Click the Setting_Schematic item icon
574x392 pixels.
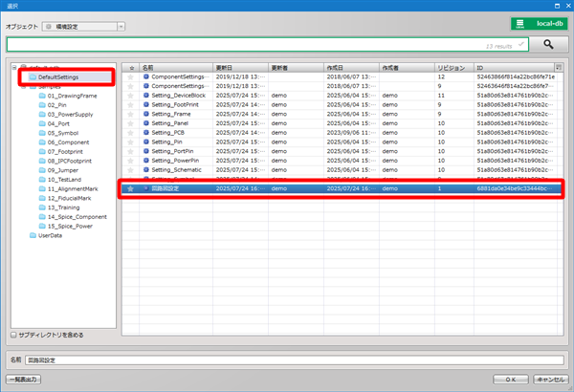tap(145, 169)
